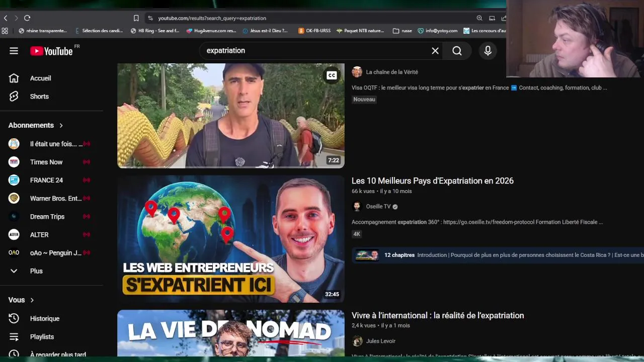The height and width of the screenshot is (362, 644).
Task: Click the youtube.com address bar URL
Action: pos(212,18)
